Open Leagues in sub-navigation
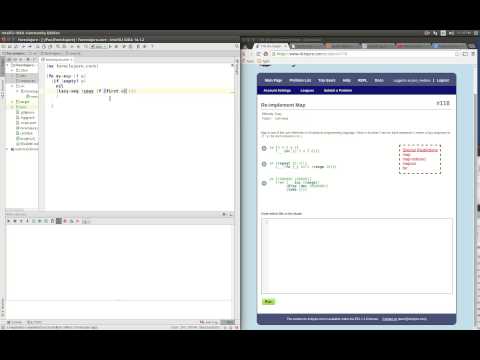 307,90
